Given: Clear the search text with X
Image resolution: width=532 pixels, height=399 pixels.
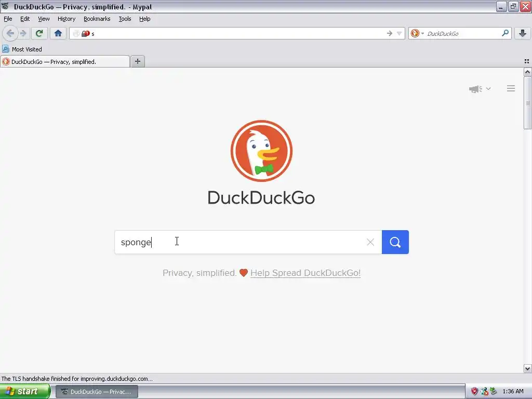Looking at the screenshot, I should click(x=370, y=242).
